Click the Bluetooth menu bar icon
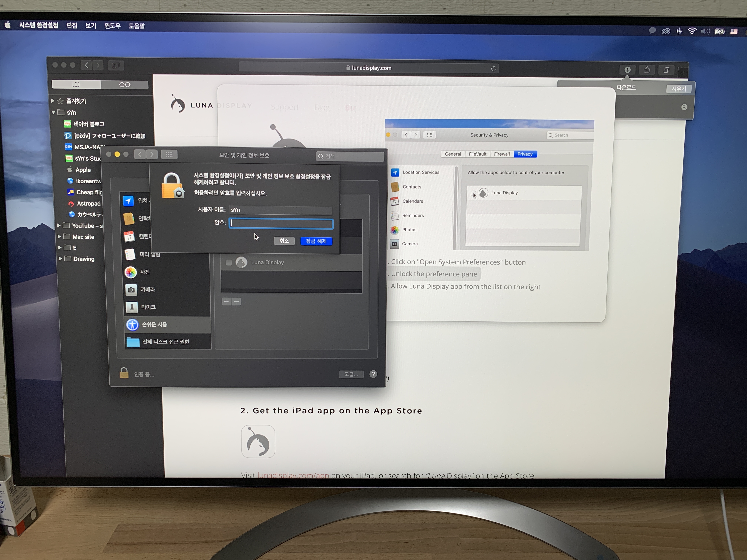This screenshot has width=747, height=560. 679,31
